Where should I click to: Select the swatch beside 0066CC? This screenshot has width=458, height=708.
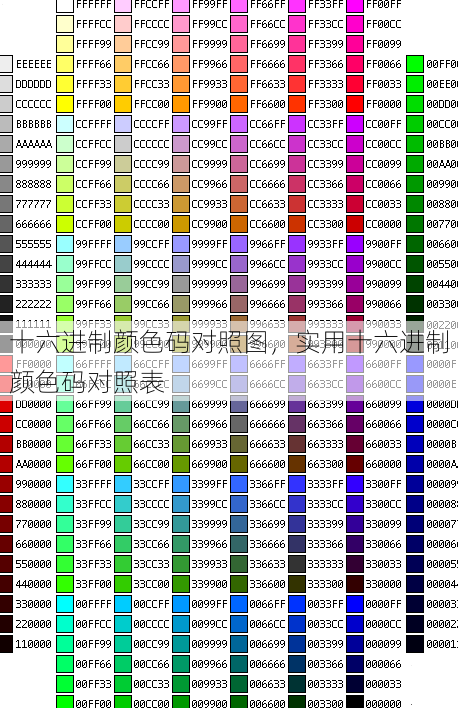click(239, 624)
